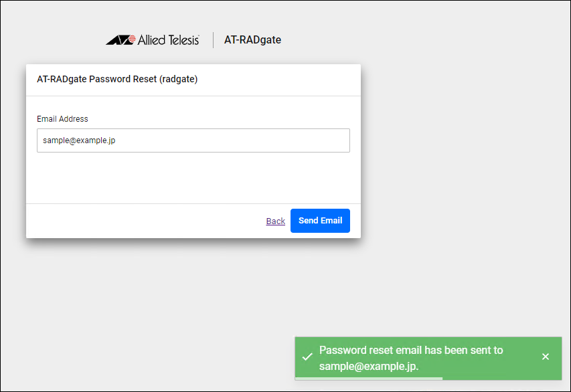Click sample@example.jp text inside the email field
571x392 pixels.
(79, 140)
